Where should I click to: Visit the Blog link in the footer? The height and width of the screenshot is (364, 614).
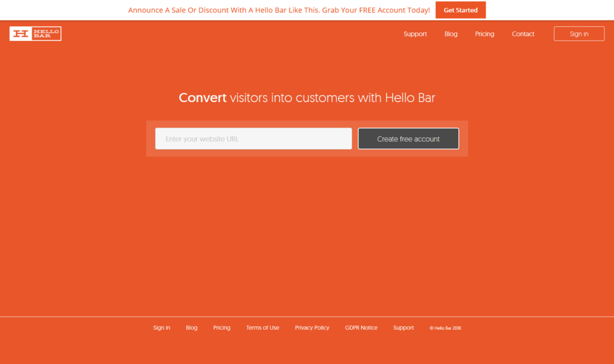pyautogui.click(x=191, y=328)
